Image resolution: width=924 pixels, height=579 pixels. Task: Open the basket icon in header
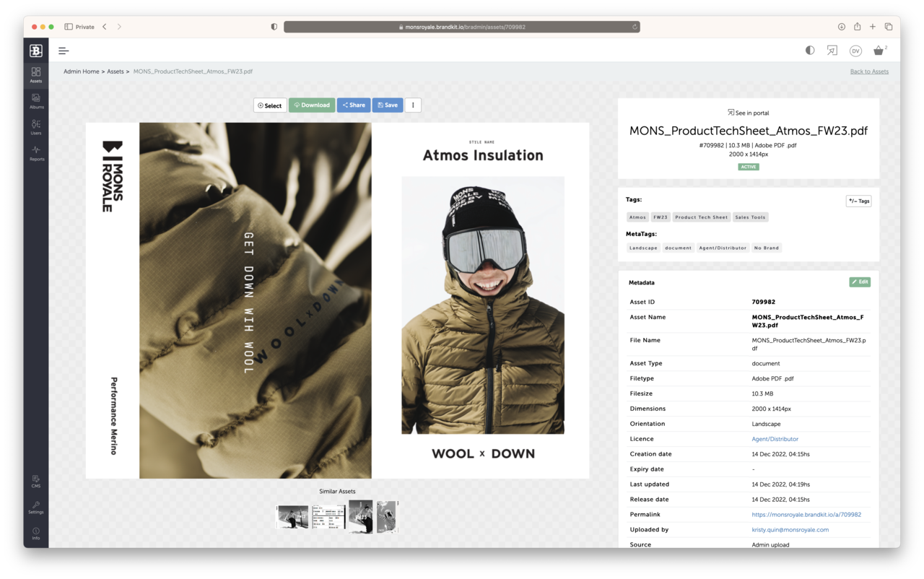[x=879, y=51]
